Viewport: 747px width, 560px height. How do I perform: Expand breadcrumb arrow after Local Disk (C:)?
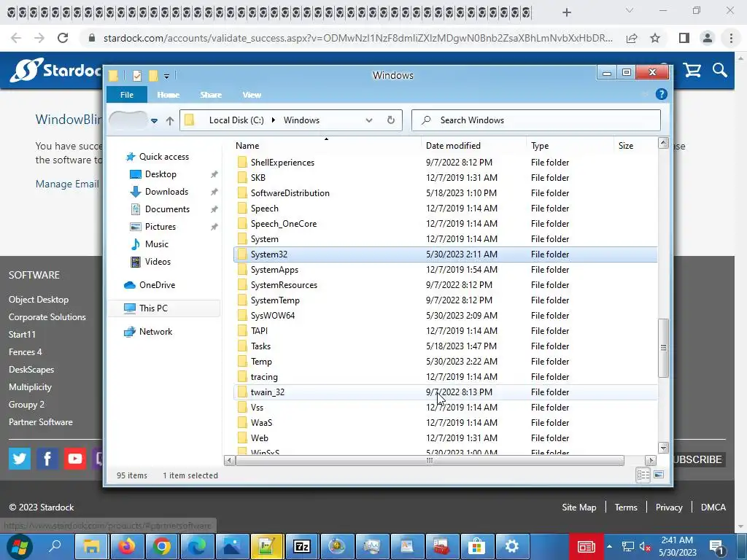[274, 120]
